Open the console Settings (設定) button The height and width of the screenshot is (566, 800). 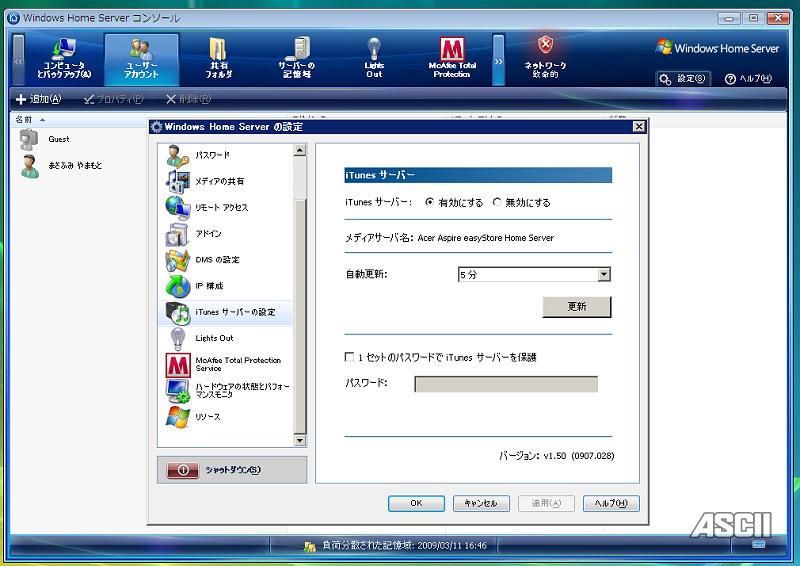[x=683, y=79]
